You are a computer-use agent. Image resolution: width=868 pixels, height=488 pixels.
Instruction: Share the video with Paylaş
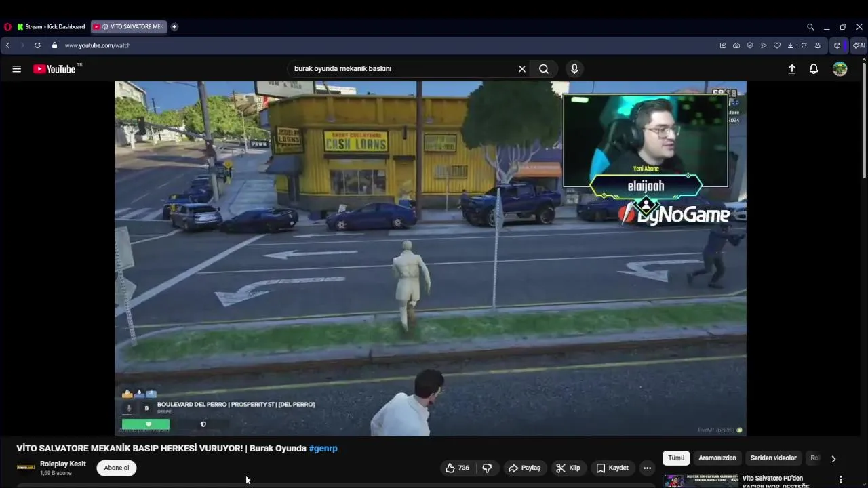525,468
